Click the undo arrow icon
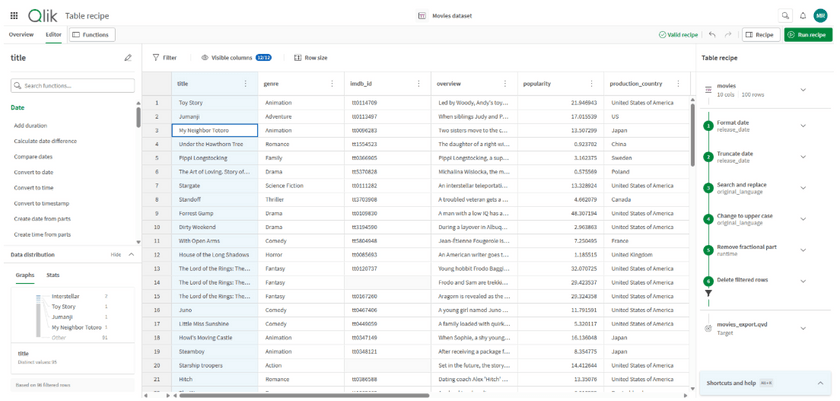 [712, 35]
